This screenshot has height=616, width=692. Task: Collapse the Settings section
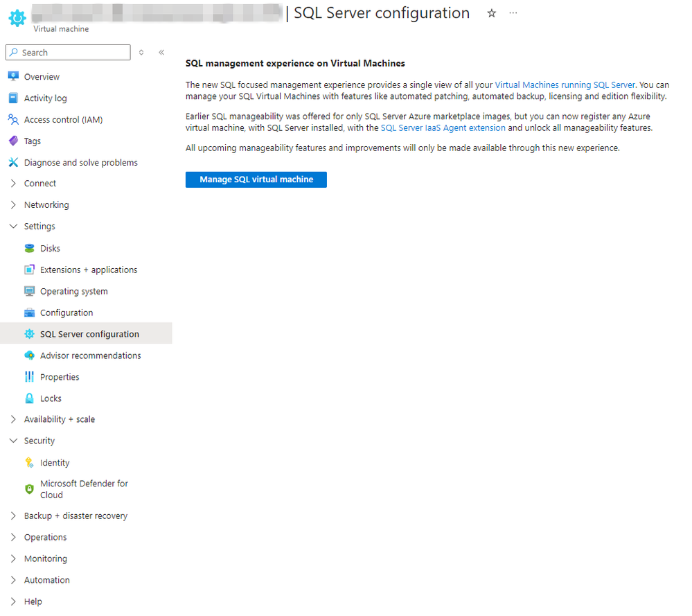click(13, 226)
